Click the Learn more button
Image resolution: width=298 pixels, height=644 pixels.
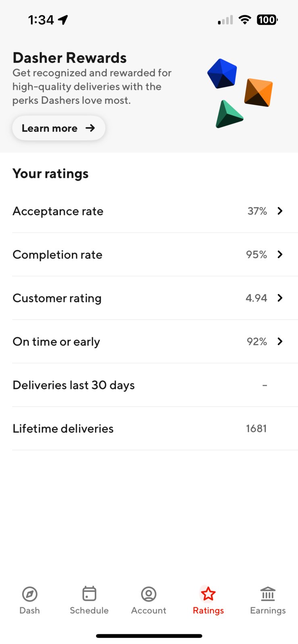point(59,128)
